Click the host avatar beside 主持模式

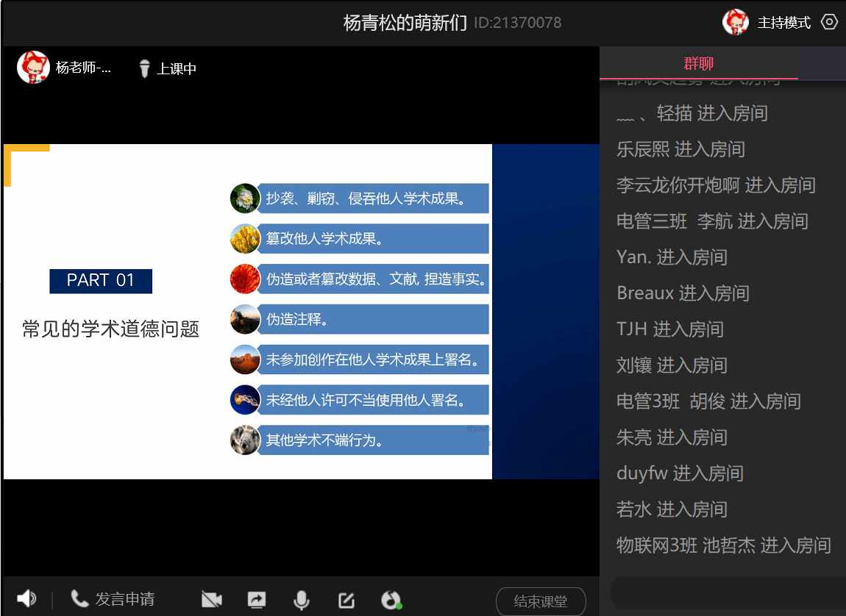(735, 22)
